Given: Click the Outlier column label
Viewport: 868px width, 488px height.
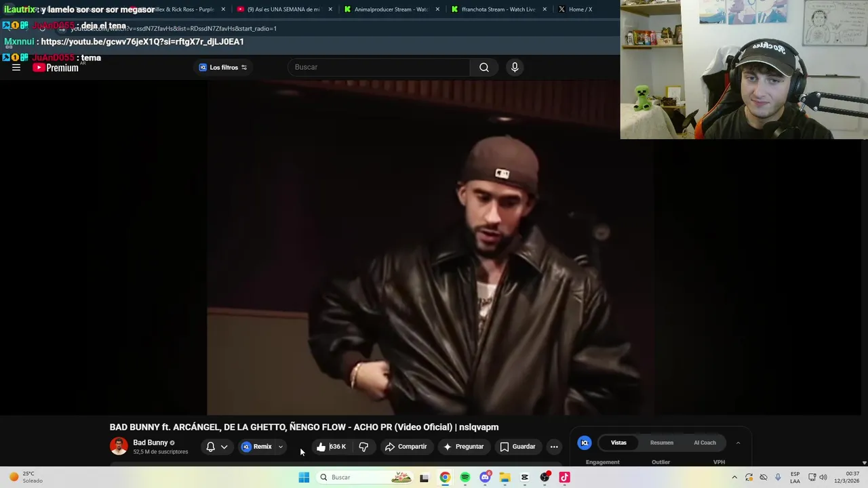Looking at the screenshot, I should click(660, 462).
